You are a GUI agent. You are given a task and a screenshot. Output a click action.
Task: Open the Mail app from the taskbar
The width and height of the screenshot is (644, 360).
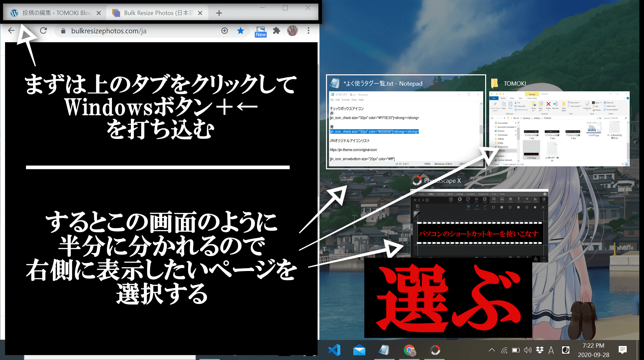pyautogui.click(x=359, y=350)
